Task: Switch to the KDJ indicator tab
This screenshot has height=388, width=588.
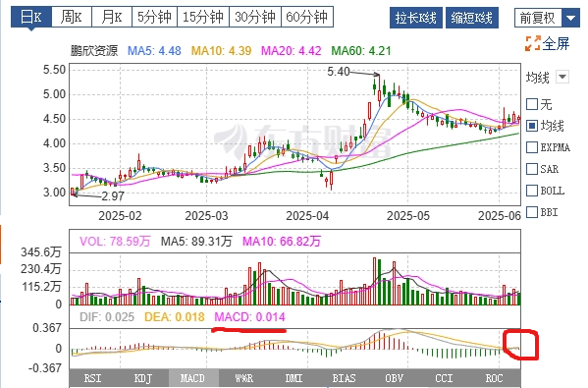Action: tap(143, 378)
